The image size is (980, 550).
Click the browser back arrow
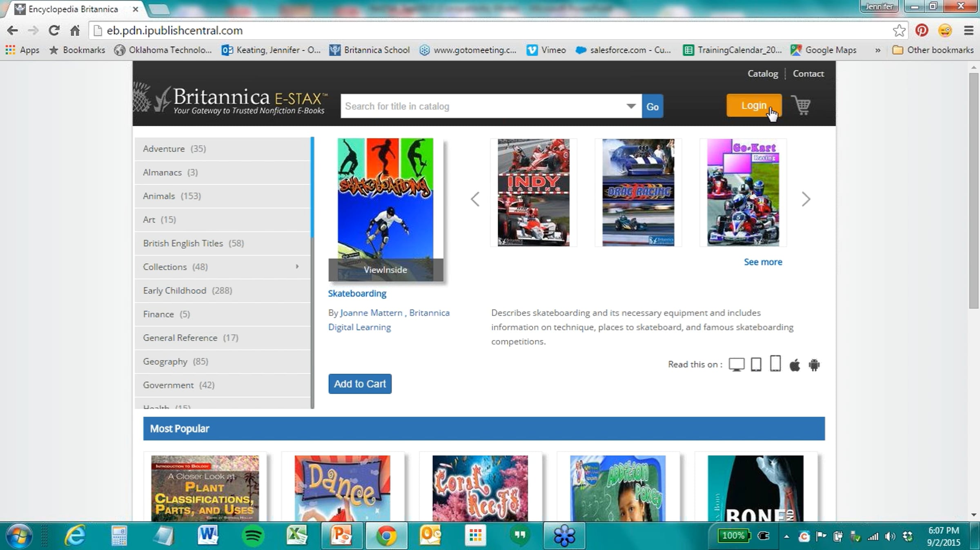[x=12, y=31]
